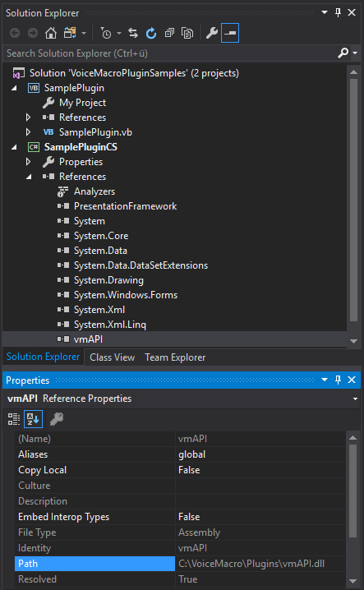Click the Solution Explorer scroll-down arrow

click(x=353, y=341)
